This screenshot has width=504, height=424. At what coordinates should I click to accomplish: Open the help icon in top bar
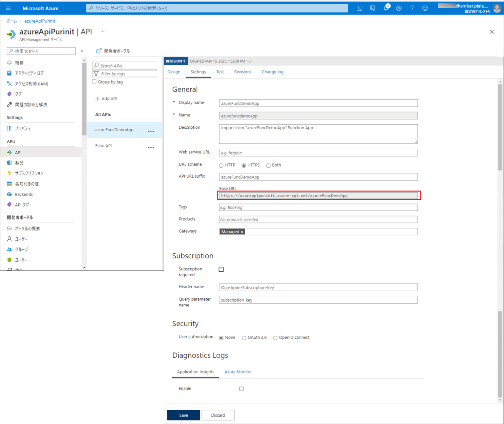coord(412,8)
